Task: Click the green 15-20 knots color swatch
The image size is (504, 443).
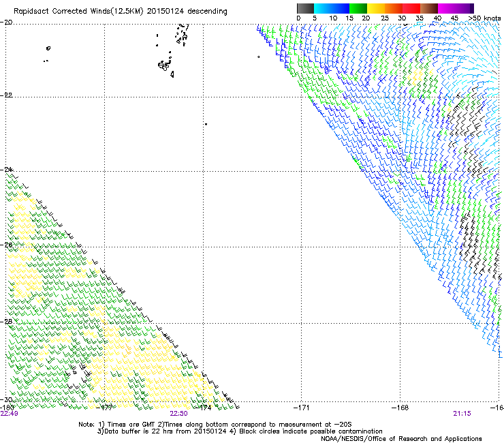Action: 358,8
